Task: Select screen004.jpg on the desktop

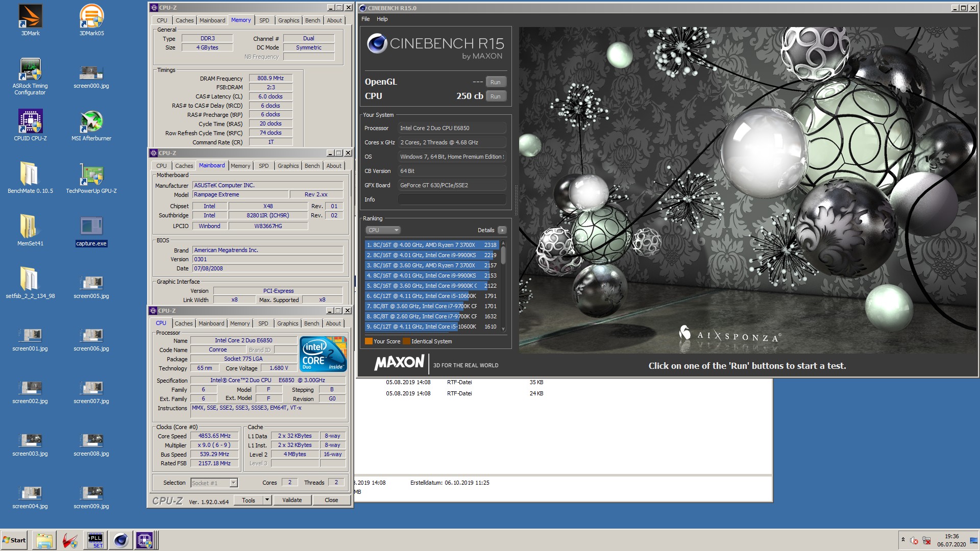Action: [30, 497]
